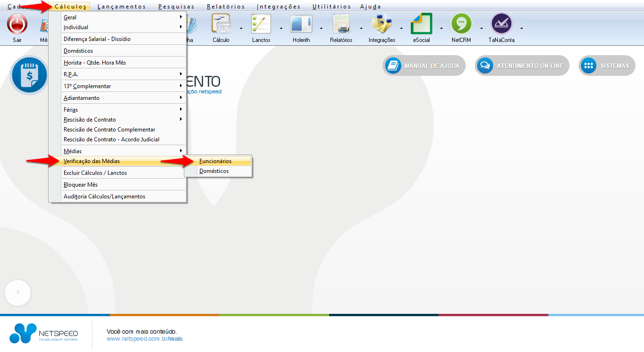Image resolution: width=644 pixels, height=352 pixels.
Task: Expand the eSocial toolbar dropdown arrow
Action: click(442, 28)
